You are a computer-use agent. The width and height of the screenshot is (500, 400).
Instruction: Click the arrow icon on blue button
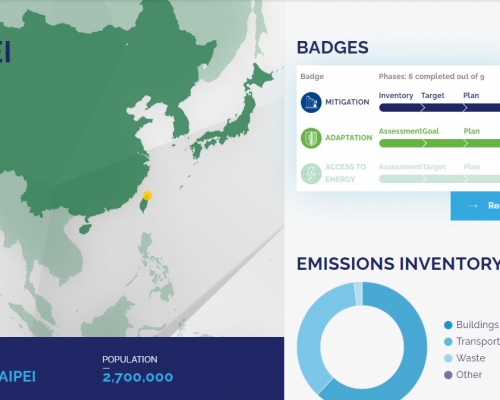[x=473, y=206]
